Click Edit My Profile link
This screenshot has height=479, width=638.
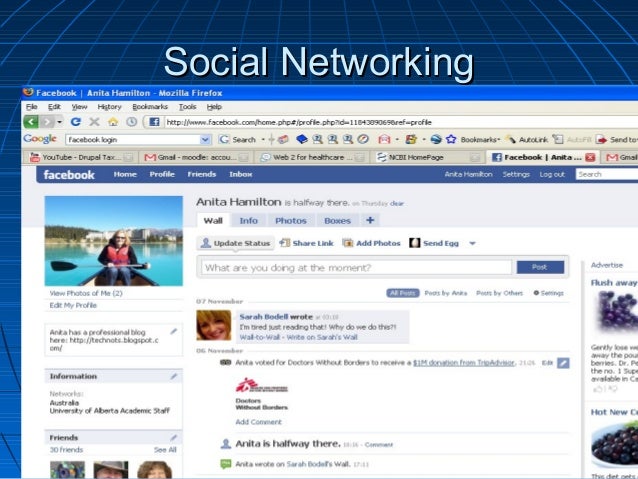pos(73,305)
